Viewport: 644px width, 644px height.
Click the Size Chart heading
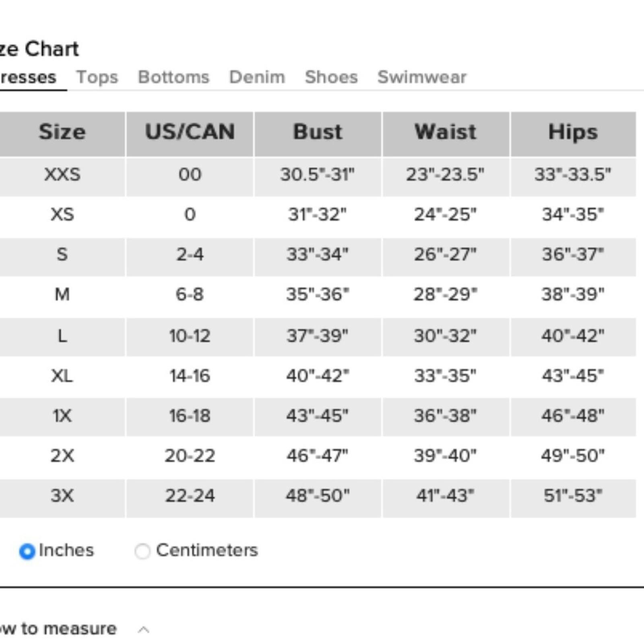[x=39, y=49]
